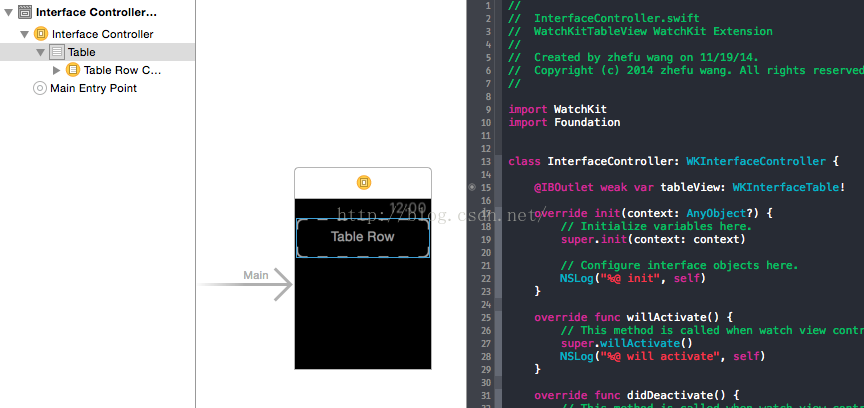The image size is (864, 408).
Task: Click the Table icon in outline
Action: tap(56, 52)
